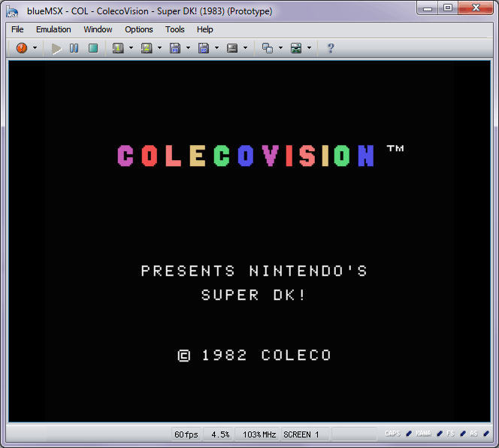Expand the Cartridge slot 2 dropdown
The image size is (499, 448).
point(160,48)
